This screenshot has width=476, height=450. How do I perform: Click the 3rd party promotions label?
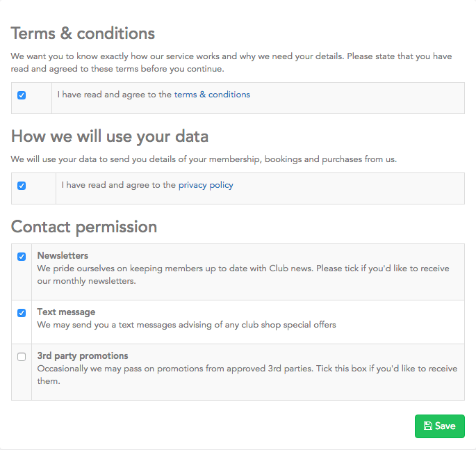[83, 356]
